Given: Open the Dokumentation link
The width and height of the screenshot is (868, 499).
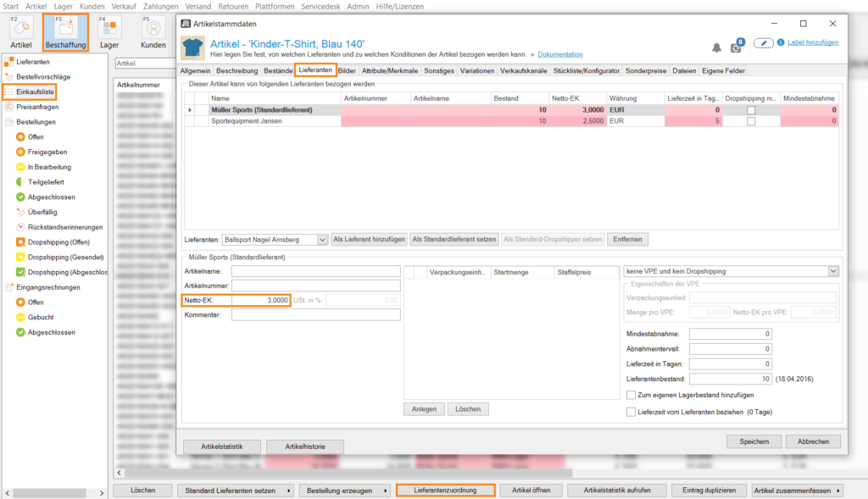Looking at the screenshot, I should coord(560,54).
